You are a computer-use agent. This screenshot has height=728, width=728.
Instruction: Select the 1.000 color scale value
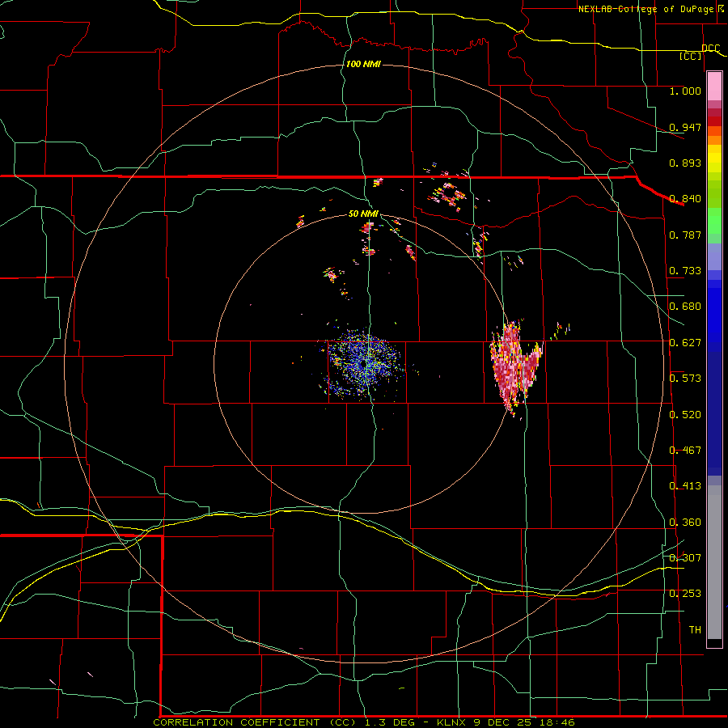pos(685,91)
